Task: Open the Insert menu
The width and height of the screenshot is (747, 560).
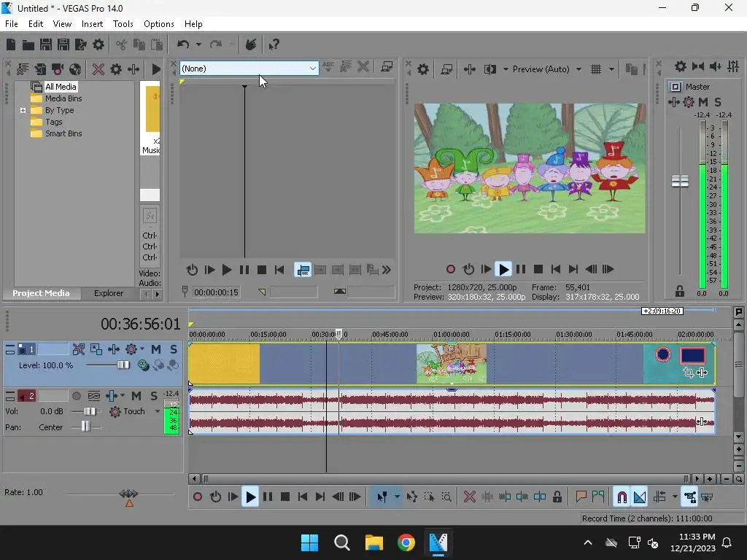Action: [92, 24]
